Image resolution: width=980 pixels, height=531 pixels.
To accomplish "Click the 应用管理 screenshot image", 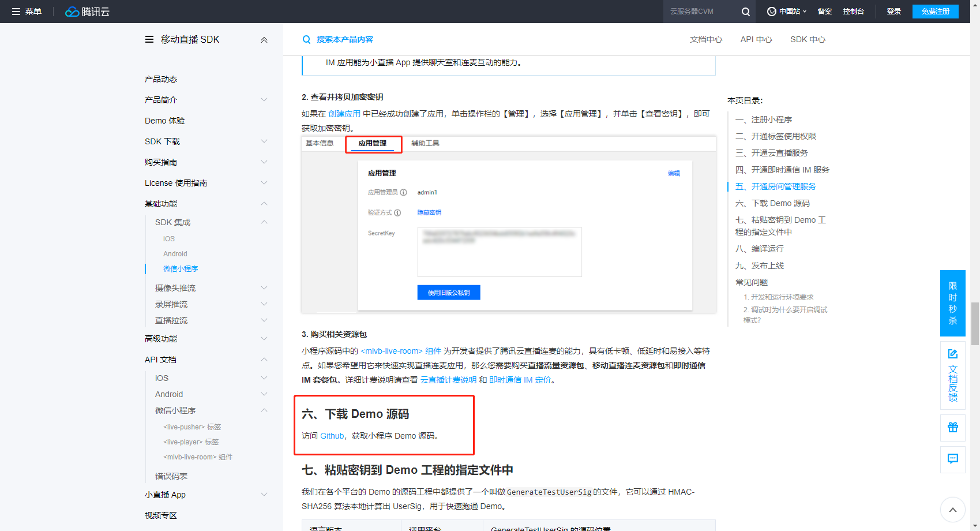I will tap(509, 225).
